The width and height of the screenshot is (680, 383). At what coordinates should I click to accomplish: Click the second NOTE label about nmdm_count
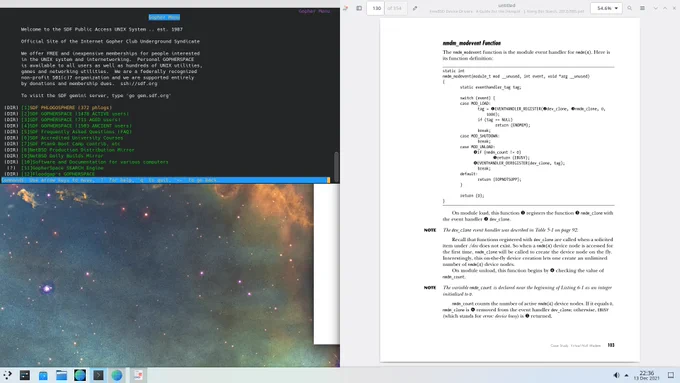pos(430,288)
